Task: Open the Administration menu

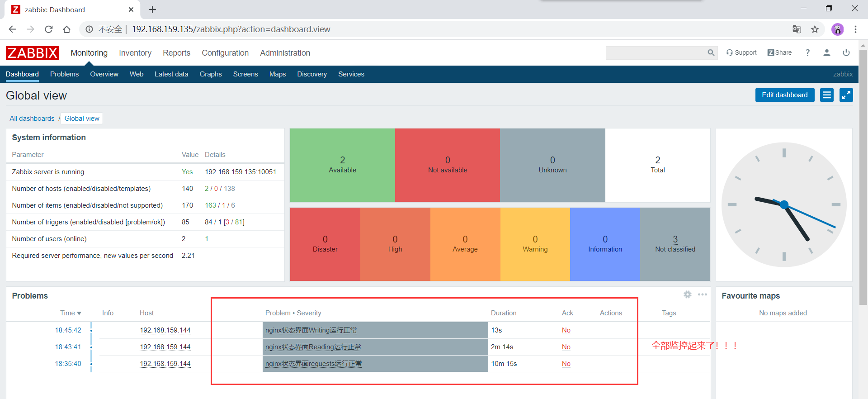Action: tap(285, 53)
